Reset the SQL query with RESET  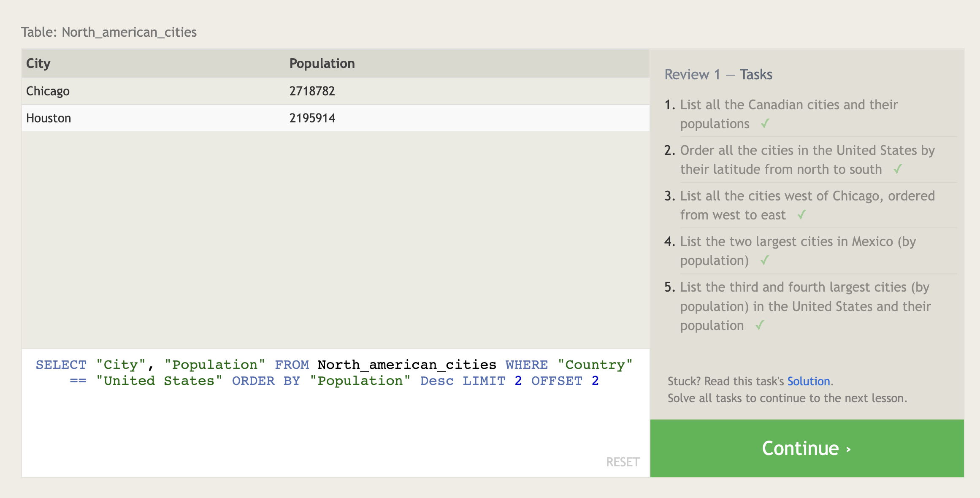pyautogui.click(x=623, y=462)
